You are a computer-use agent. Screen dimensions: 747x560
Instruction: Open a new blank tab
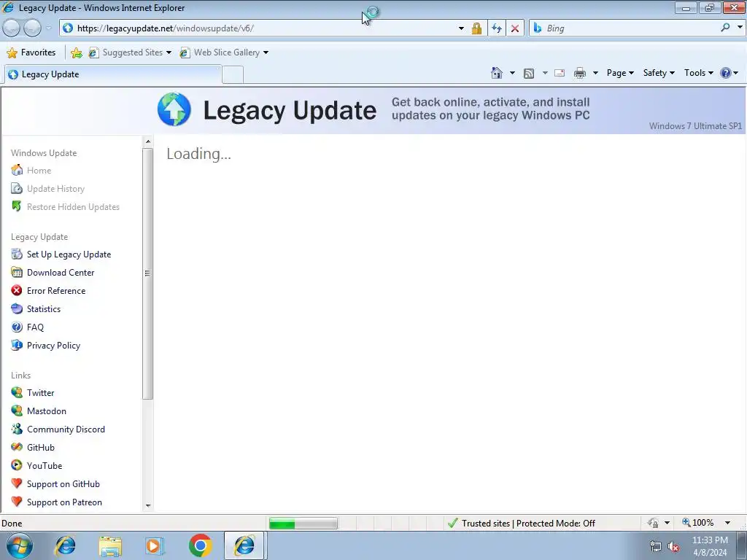tap(233, 75)
